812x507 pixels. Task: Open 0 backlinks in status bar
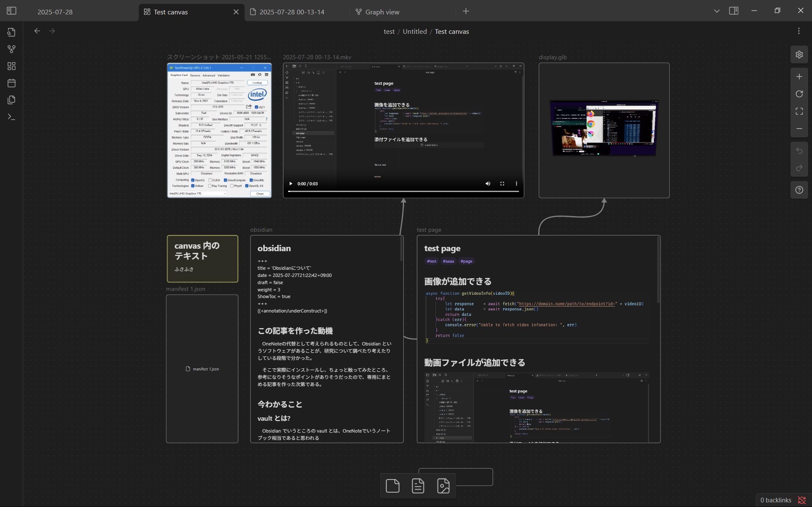(x=776, y=500)
